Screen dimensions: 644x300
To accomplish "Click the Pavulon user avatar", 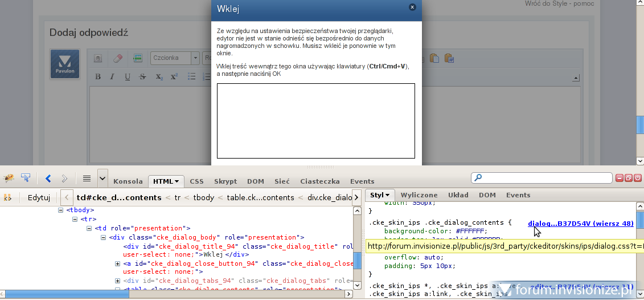I will pyautogui.click(x=64, y=64).
